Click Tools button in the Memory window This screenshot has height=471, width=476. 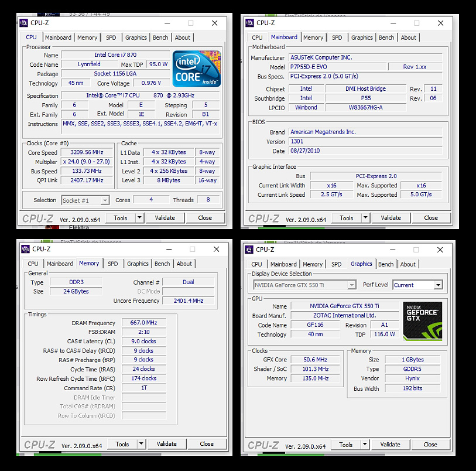click(x=122, y=444)
